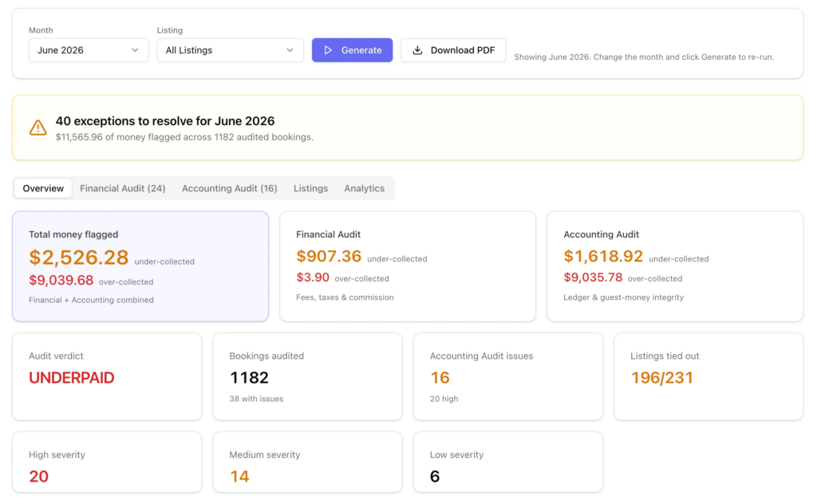817x504 pixels.
Task: Click the High severity count 20
Action: (x=38, y=476)
